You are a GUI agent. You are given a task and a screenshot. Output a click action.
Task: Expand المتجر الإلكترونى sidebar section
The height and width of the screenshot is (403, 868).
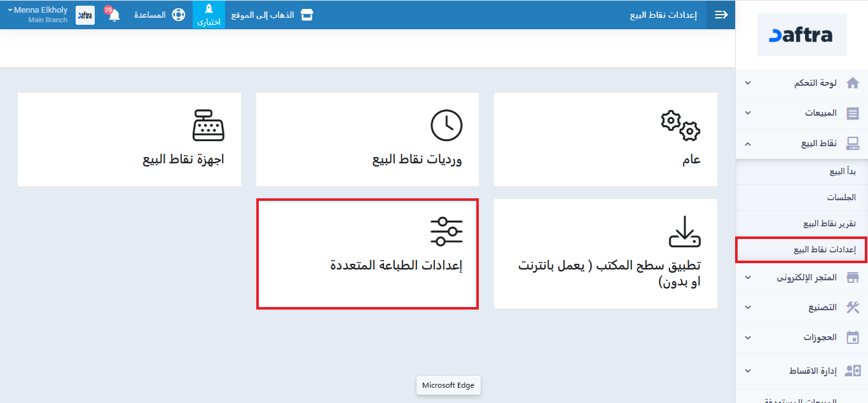pos(801,278)
